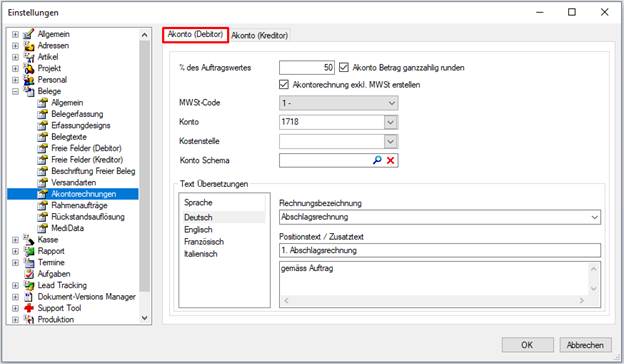Expand the Adressen tree node
The image size is (624, 364).
[x=15, y=46]
